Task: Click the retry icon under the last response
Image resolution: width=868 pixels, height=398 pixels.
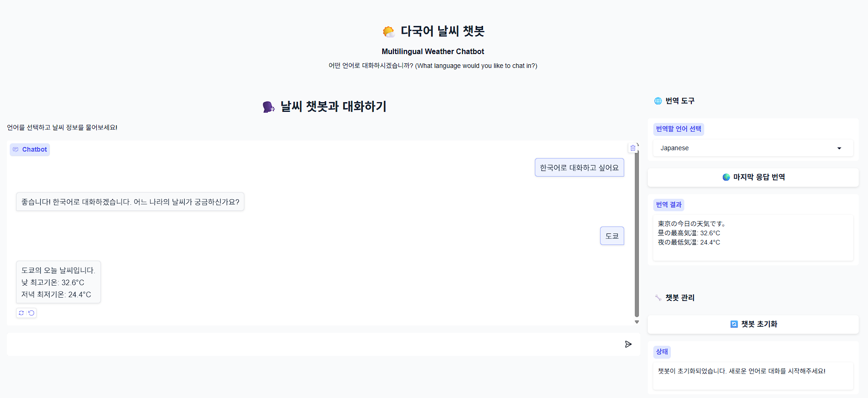Action: [21, 313]
